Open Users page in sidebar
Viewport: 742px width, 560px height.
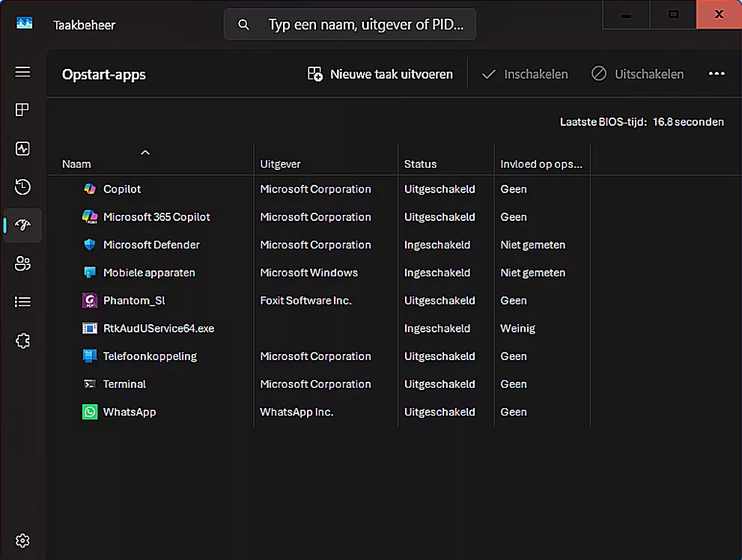coord(22,264)
